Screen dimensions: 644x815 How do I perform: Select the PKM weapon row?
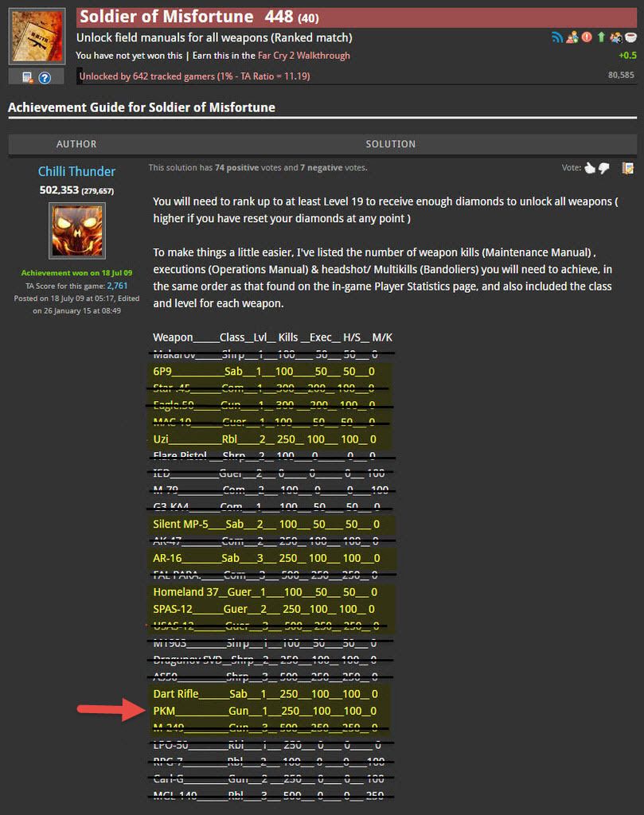(264, 711)
